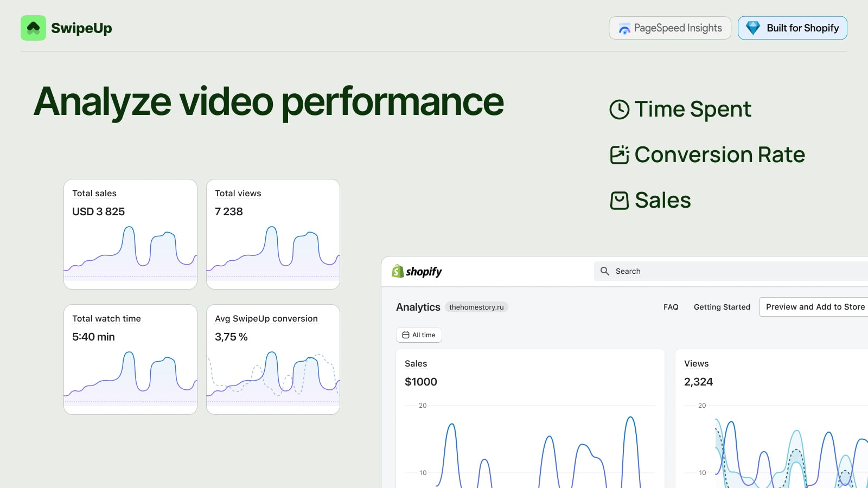
Task: Click the 3,75 % conversion value
Action: coord(231,337)
